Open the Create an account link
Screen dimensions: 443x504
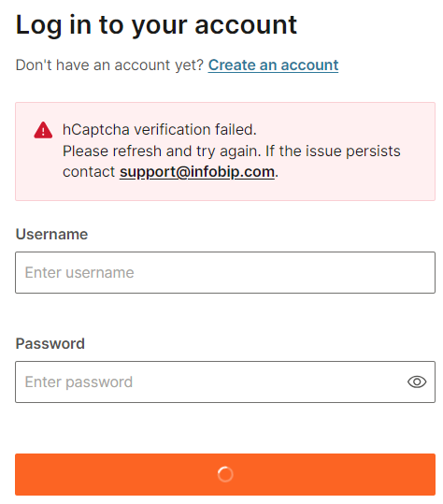tap(273, 65)
